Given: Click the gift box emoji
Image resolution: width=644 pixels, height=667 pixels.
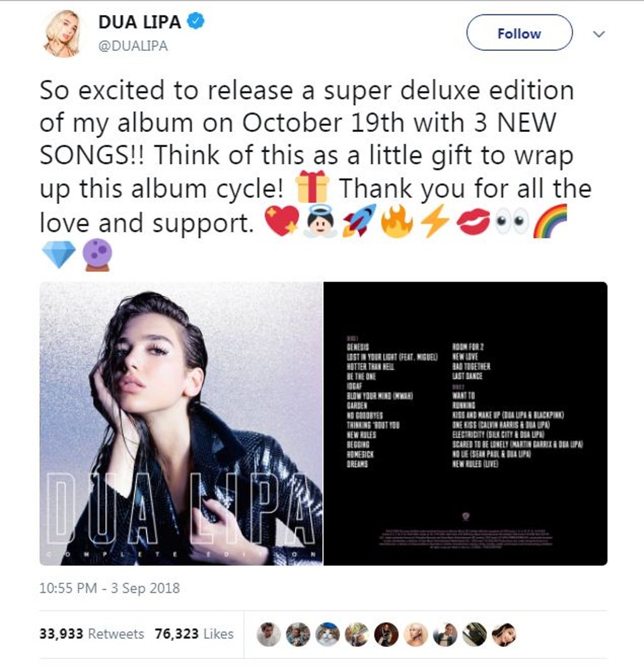Looking at the screenshot, I should tap(312, 187).
